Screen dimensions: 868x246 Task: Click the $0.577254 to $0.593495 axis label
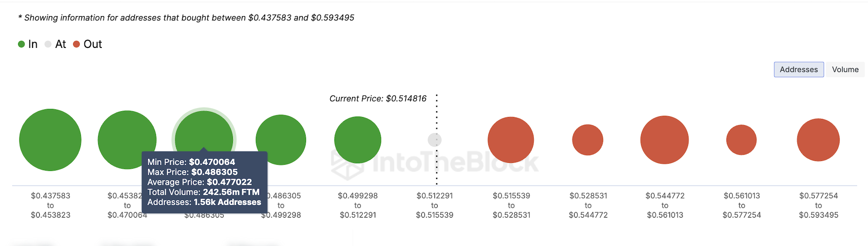point(818,205)
